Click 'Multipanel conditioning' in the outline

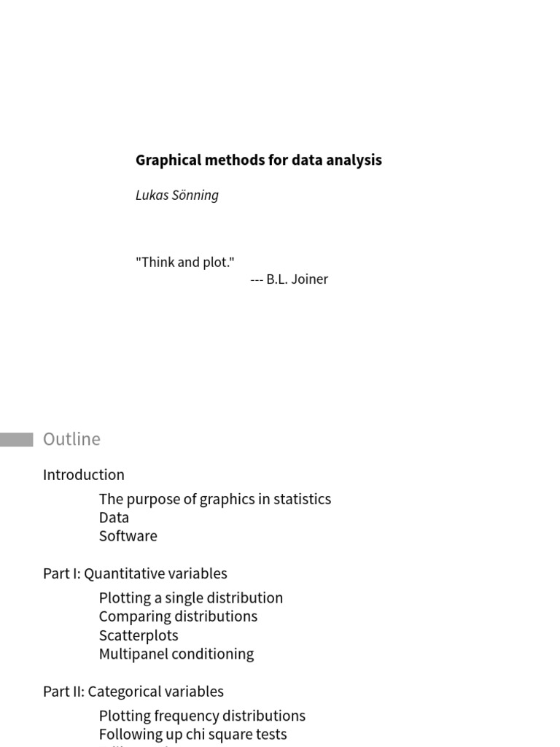[176, 654]
